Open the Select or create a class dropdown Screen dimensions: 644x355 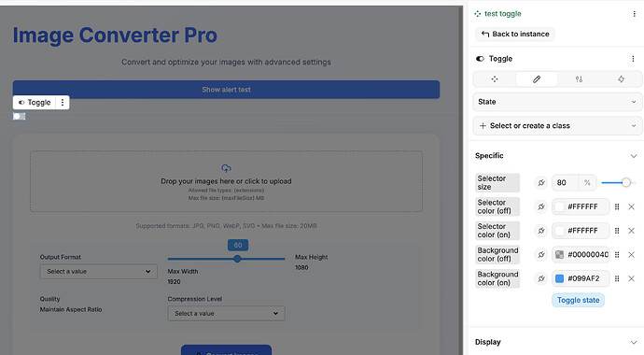(x=558, y=126)
